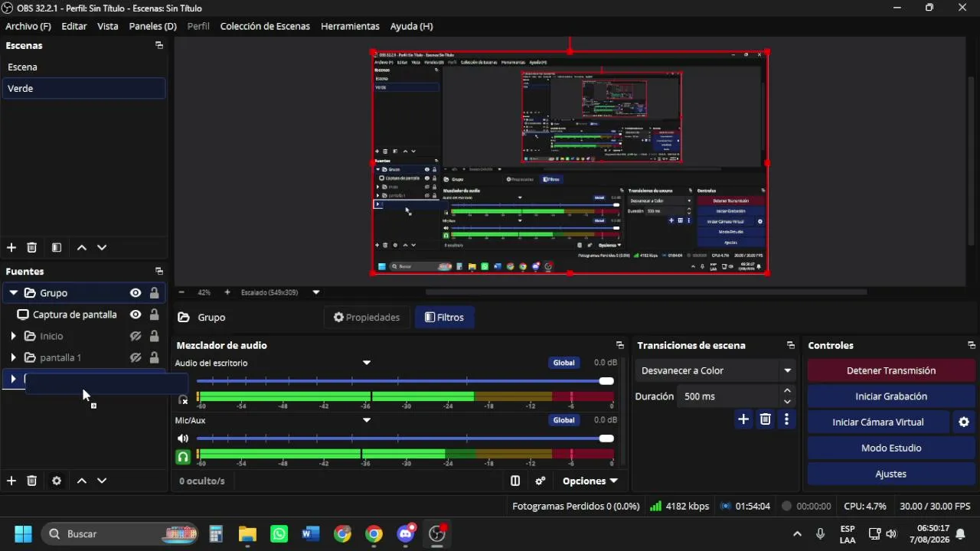
Task: Open the Editar menu
Action: tap(74, 26)
